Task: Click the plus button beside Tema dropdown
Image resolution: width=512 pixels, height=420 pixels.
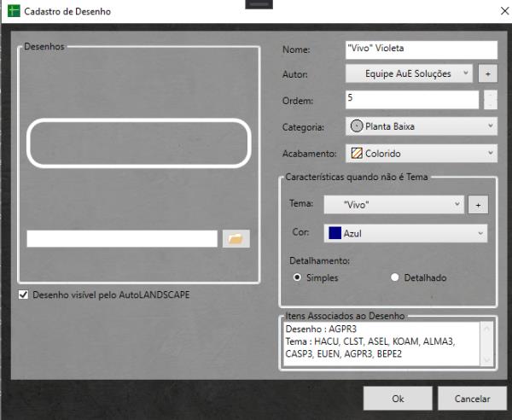Action: 478,205
